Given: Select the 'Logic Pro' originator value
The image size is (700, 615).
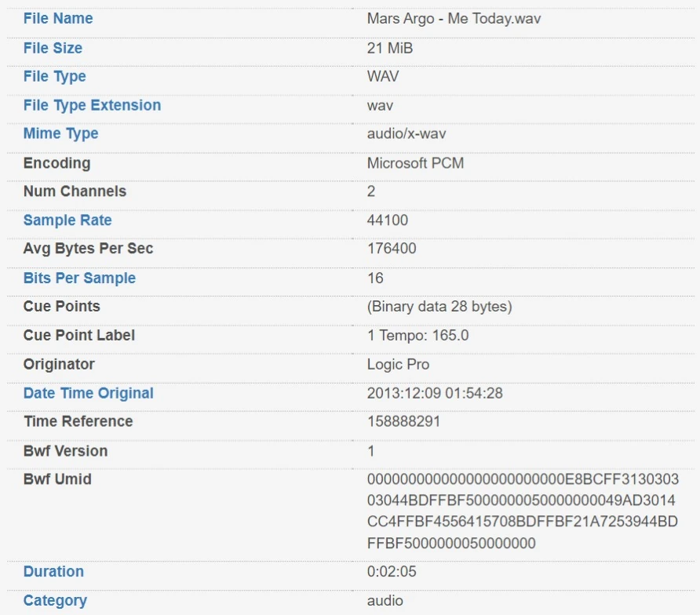Looking at the screenshot, I should (x=398, y=364).
